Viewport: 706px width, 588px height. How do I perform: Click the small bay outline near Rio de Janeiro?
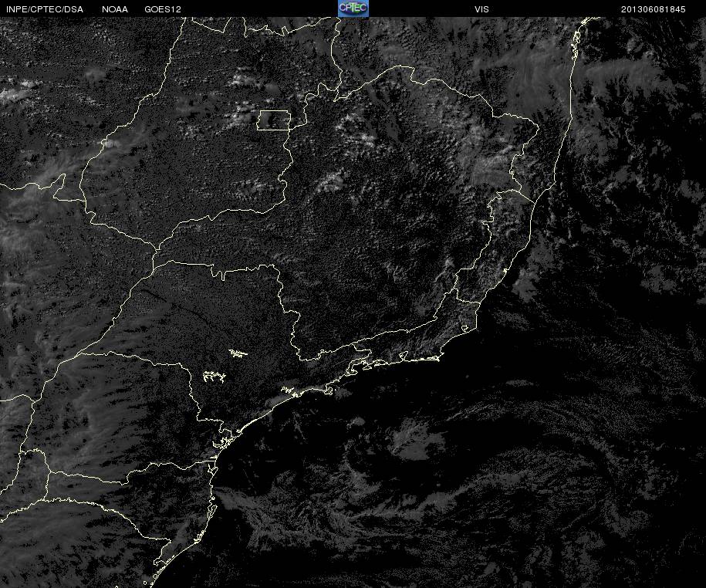403,356
